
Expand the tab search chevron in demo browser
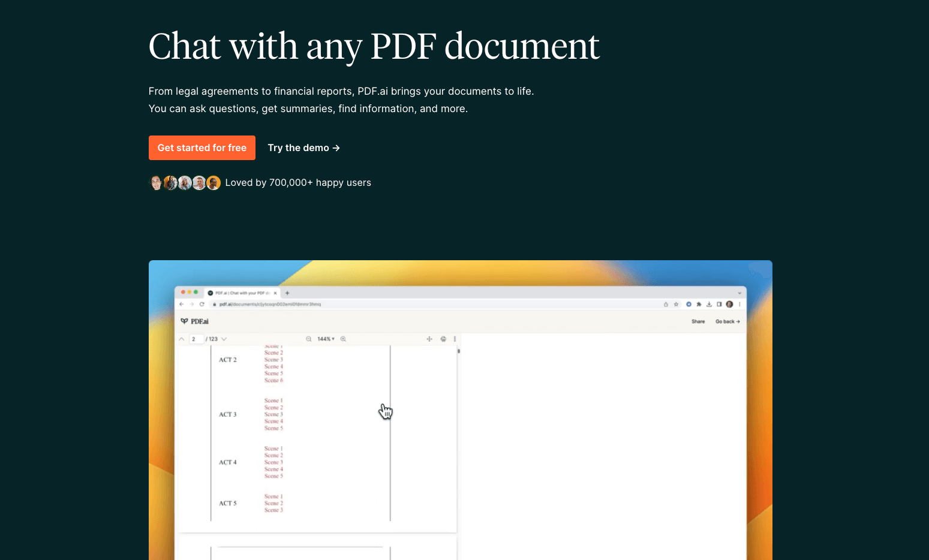coord(739,293)
